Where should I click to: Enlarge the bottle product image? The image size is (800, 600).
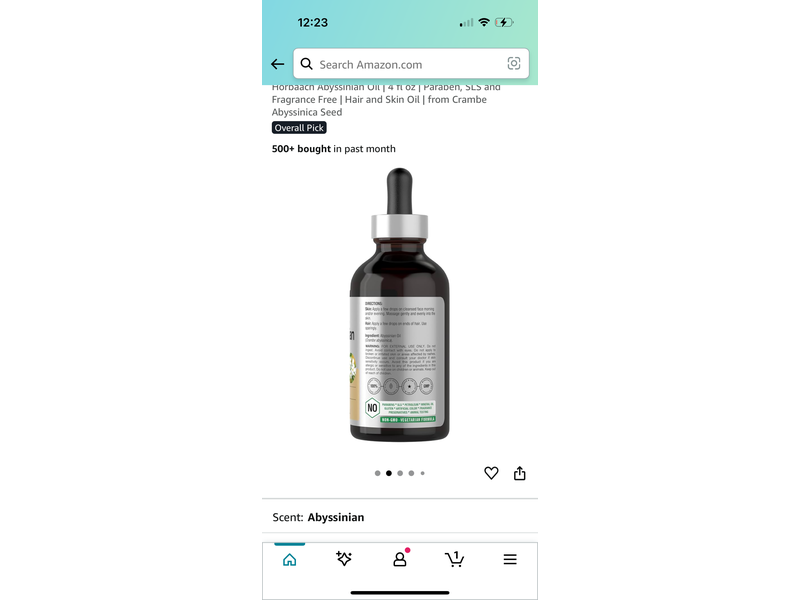[x=399, y=305]
